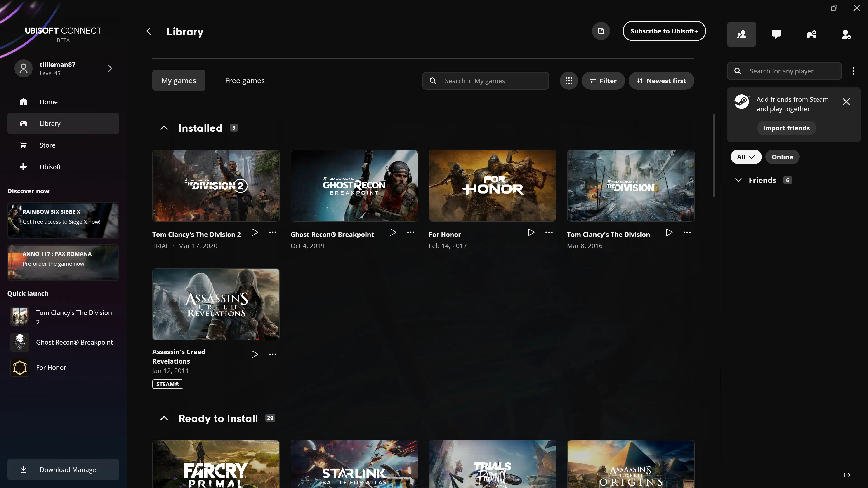868x488 pixels.
Task: Collapse the Ready to Install section
Action: [x=164, y=418]
